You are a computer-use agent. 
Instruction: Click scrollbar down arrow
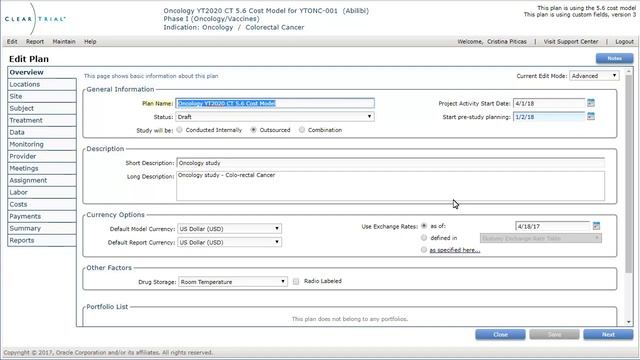pyautogui.click(x=629, y=322)
